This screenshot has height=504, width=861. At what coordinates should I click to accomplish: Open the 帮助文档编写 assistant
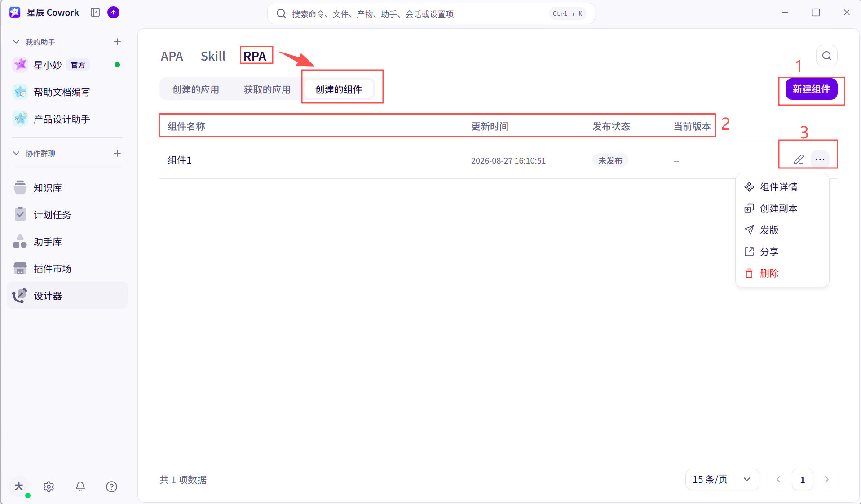click(67, 92)
